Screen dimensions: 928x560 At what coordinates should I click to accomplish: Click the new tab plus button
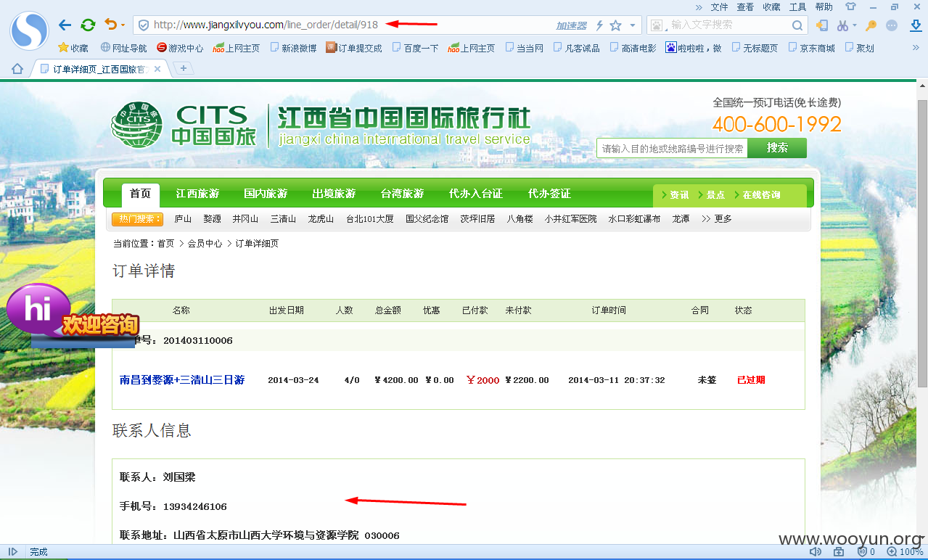coord(184,68)
